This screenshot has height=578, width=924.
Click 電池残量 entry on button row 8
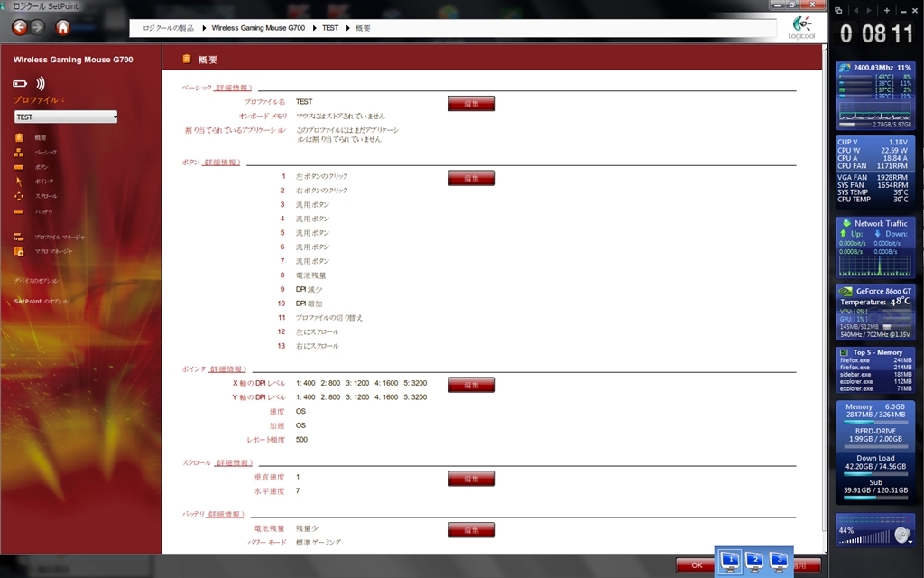click(x=310, y=275)
